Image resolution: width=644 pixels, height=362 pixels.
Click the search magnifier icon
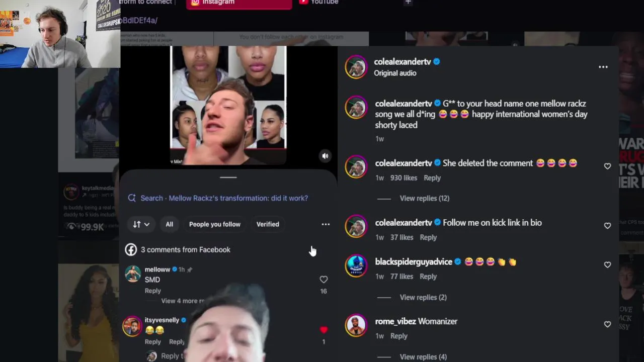tap(132, 198)
